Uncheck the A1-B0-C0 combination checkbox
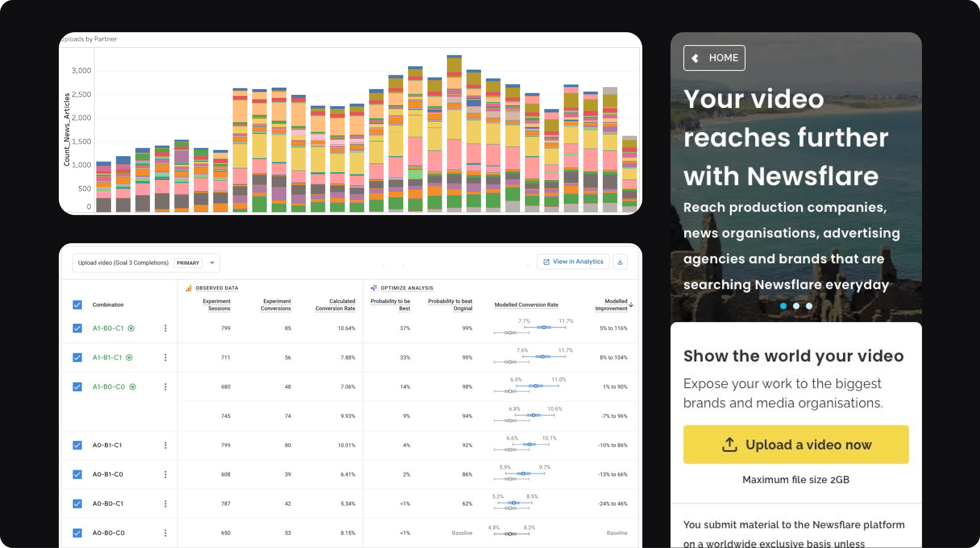980x548 pixels. (x=77, y=387)
